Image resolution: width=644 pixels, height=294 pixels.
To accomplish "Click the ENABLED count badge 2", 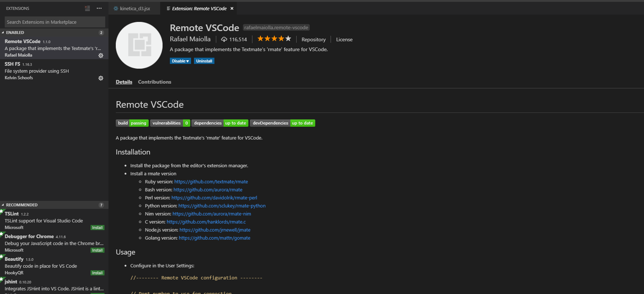I will point(102,33).
